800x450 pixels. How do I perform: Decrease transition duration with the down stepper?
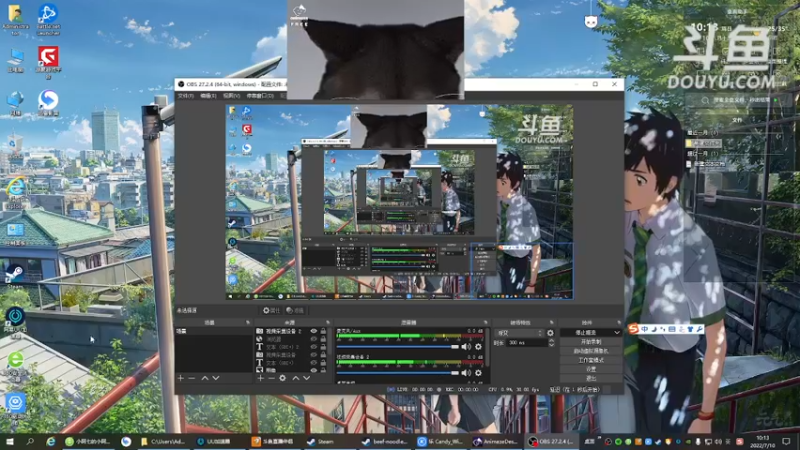[x=551, y=345]
